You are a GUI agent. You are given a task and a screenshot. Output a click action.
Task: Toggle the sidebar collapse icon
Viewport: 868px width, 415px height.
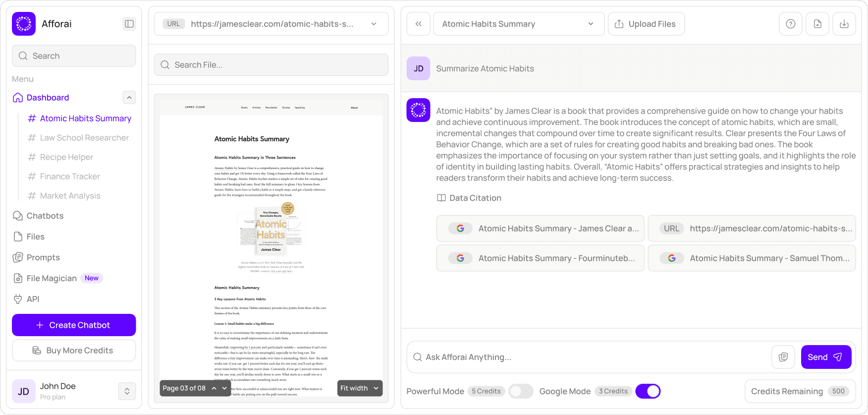point(129,24)
